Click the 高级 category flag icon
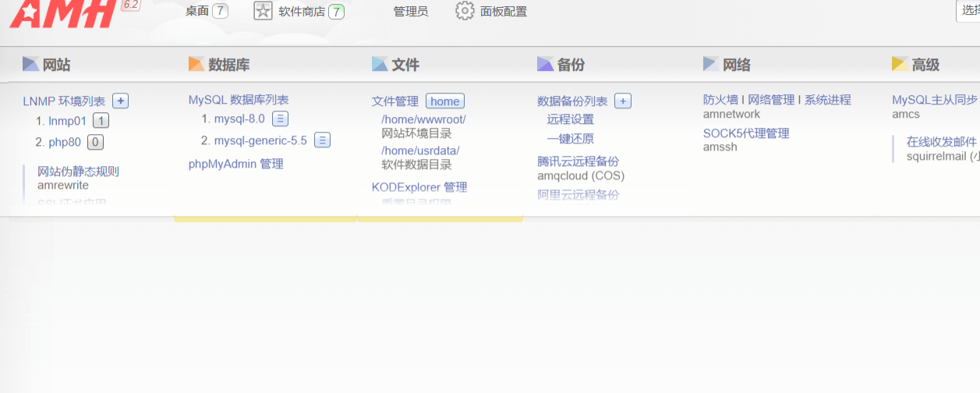980x393 pixels. click(x=900, y=64)
